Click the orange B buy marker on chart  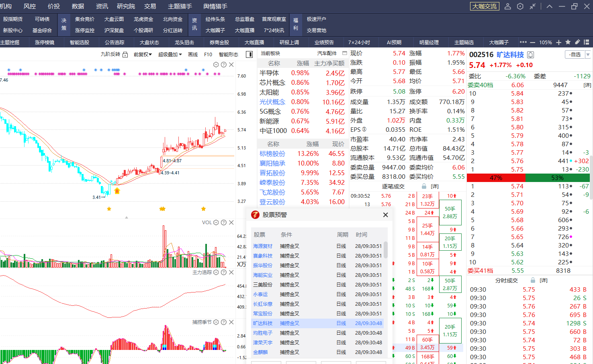[x=117, y=191]
